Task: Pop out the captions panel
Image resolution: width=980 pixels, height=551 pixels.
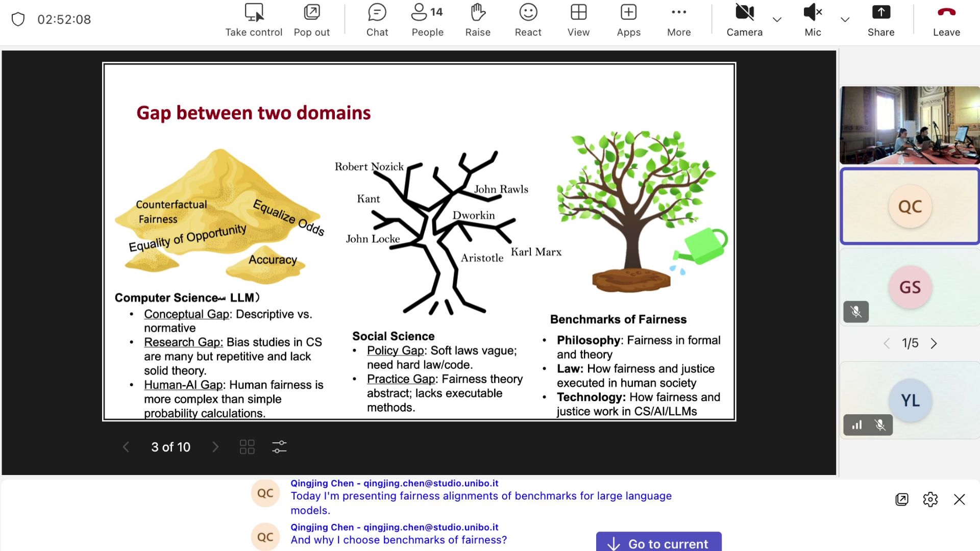Action: coord(902,499)
